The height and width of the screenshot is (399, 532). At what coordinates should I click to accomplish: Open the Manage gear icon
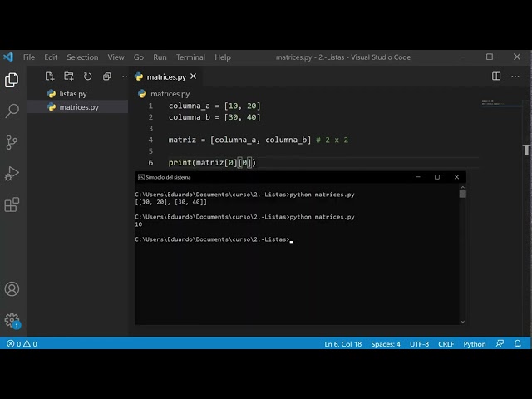(12, 320)
